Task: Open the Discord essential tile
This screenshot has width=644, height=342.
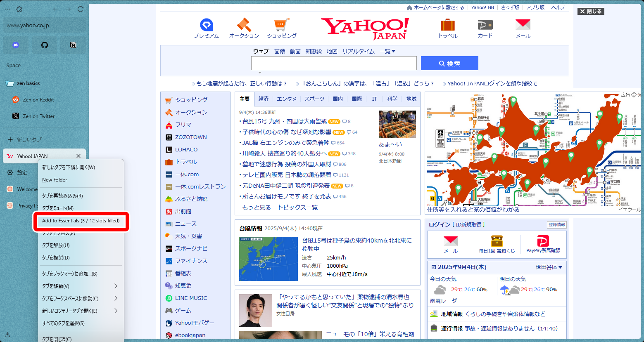Action: (16, 45)
